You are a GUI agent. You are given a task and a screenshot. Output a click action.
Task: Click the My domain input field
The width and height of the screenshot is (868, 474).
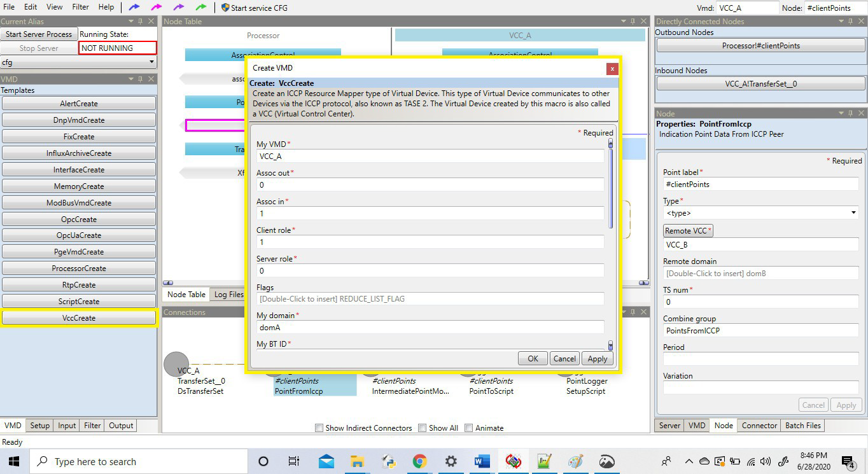click(x=430, y=327)
